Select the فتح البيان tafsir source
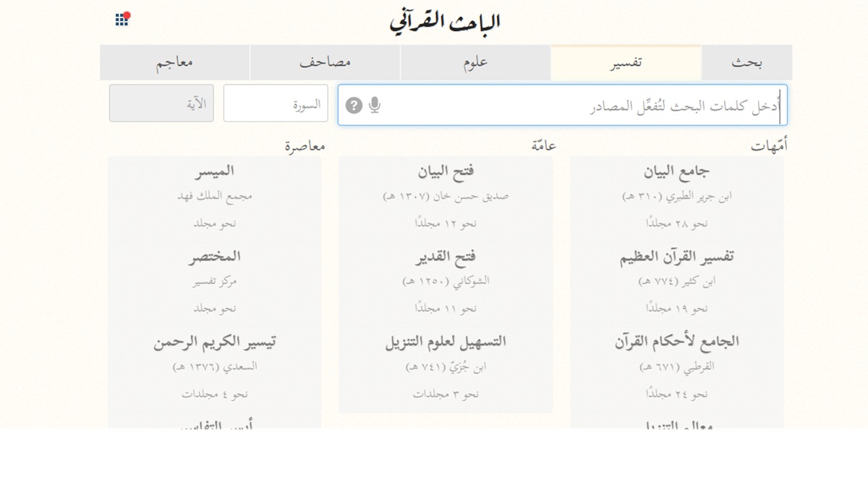Viewport: 868px width, 488px height. click(446, 197)
